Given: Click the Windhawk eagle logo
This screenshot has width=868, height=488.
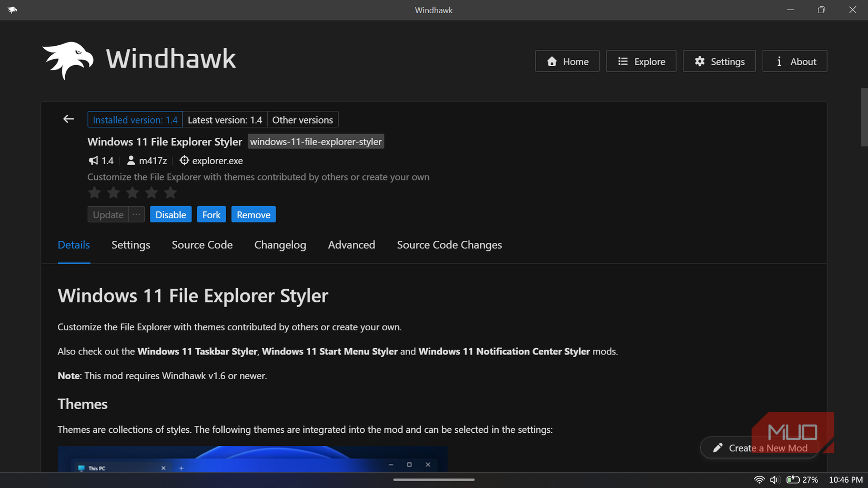Looking at the screenshot, I should pos(68,60).
